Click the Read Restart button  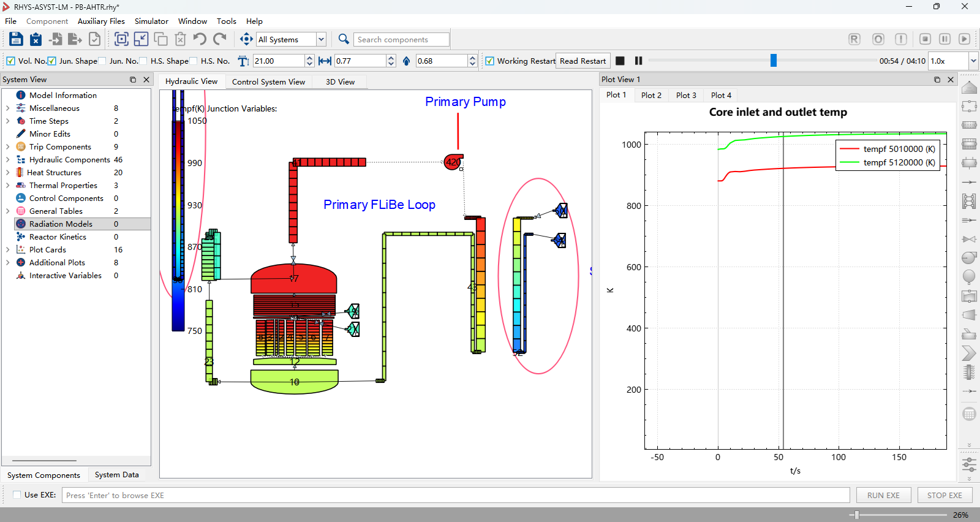582,61
